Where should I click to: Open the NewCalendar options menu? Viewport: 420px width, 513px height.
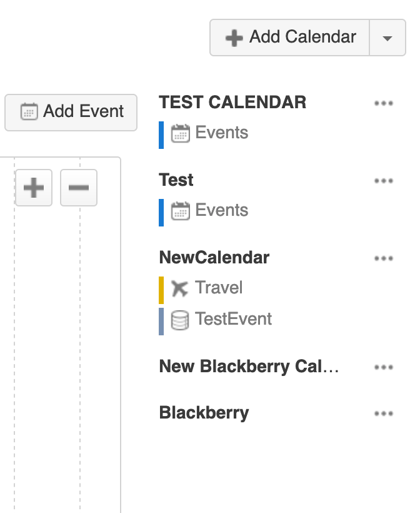pyautogui.click(x=384, y=258)
